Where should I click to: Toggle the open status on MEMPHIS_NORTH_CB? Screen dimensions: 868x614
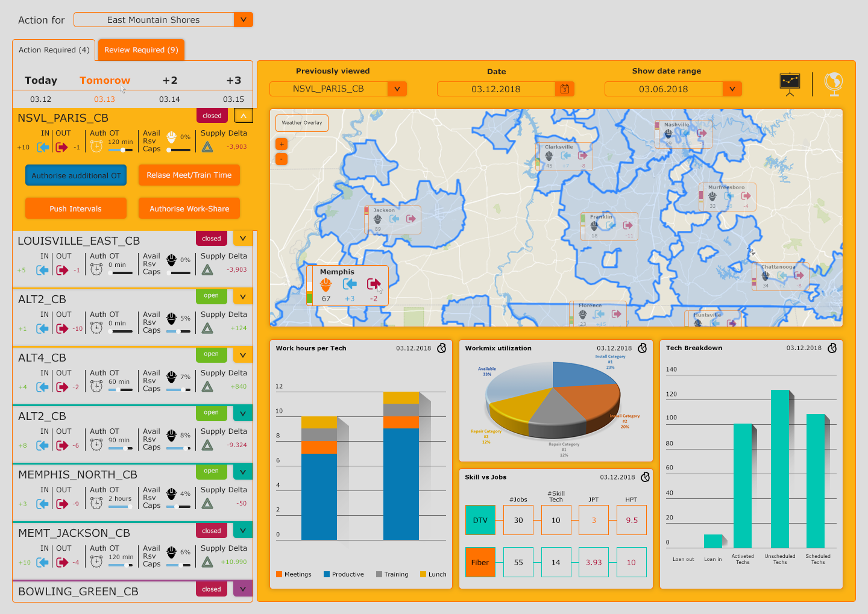point(211,471)
